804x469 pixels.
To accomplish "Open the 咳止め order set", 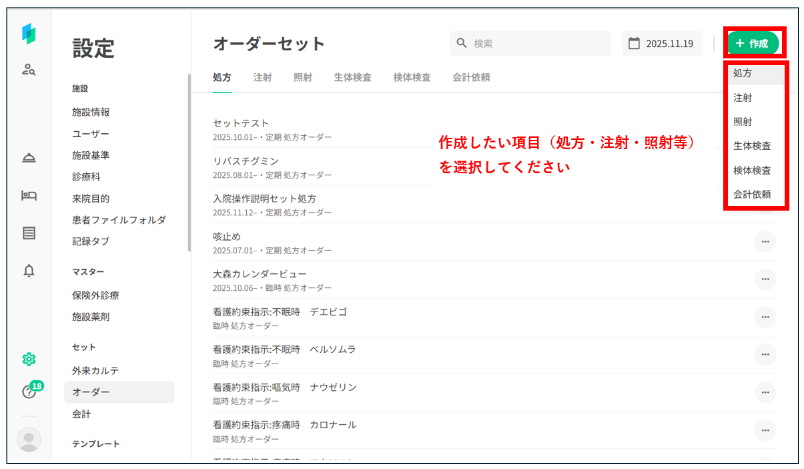I will (x=227, y=236).
